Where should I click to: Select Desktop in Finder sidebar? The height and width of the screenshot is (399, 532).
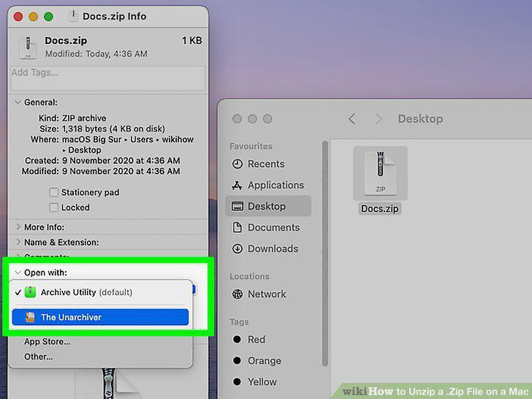pos(268,206)
